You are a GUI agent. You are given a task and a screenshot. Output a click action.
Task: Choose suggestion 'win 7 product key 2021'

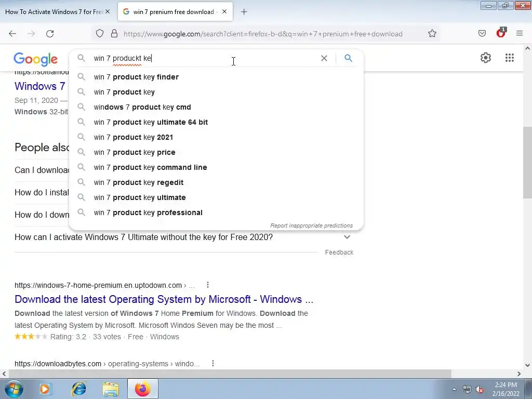pos(216,137)
